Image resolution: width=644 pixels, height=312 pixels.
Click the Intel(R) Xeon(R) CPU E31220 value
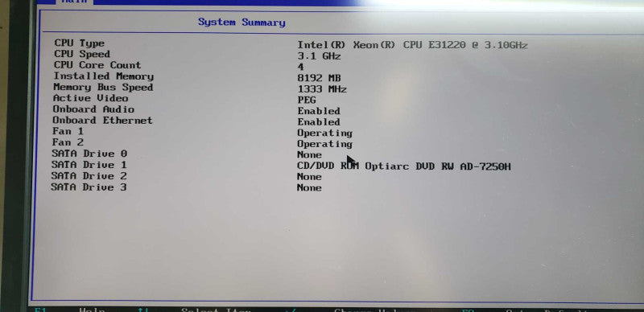tap(412, 45)
